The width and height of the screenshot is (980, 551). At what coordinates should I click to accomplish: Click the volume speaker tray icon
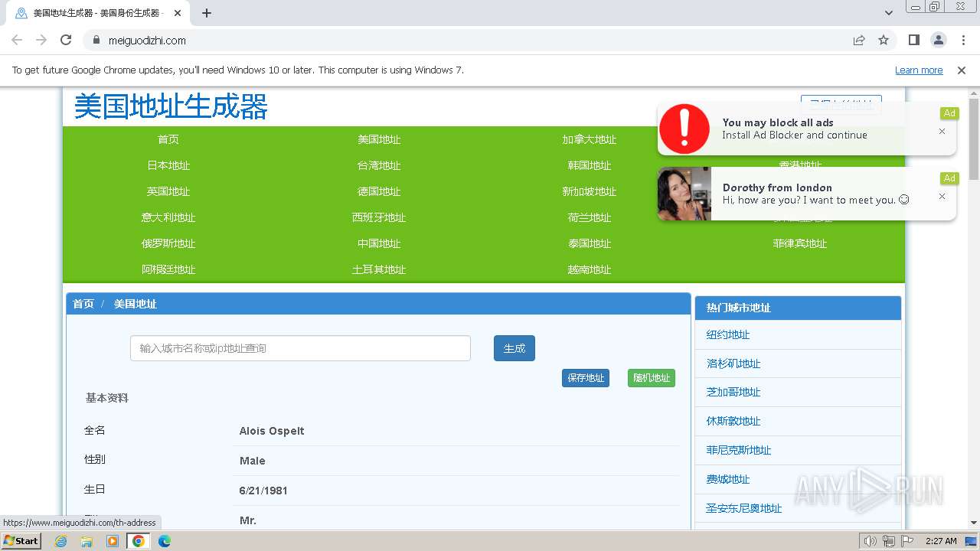tap(871, 541)
